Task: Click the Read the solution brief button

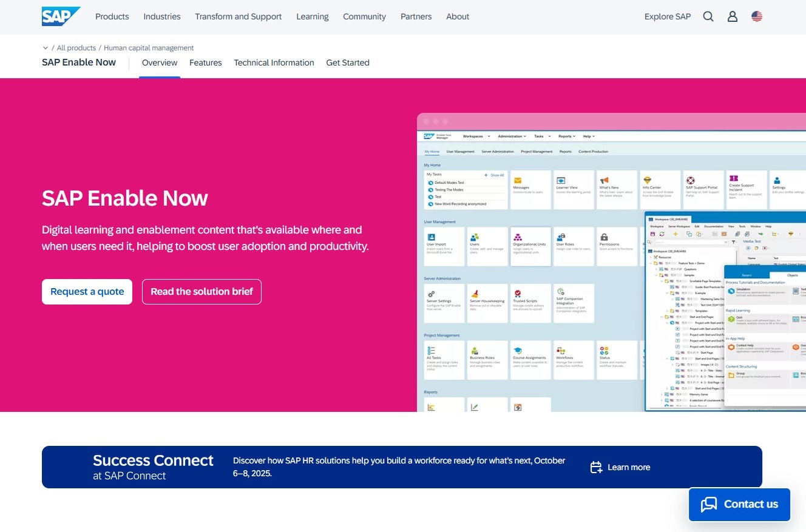Action: click(x=201, y=292)
